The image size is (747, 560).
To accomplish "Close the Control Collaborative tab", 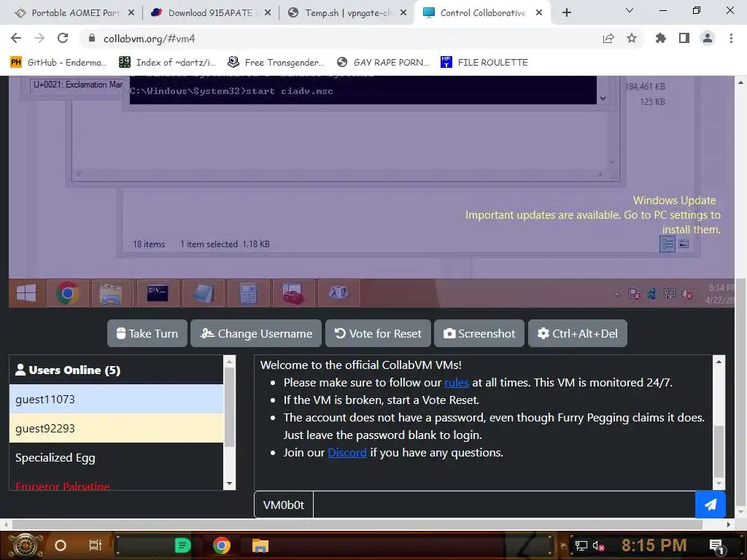I will [x=539, y=13].
